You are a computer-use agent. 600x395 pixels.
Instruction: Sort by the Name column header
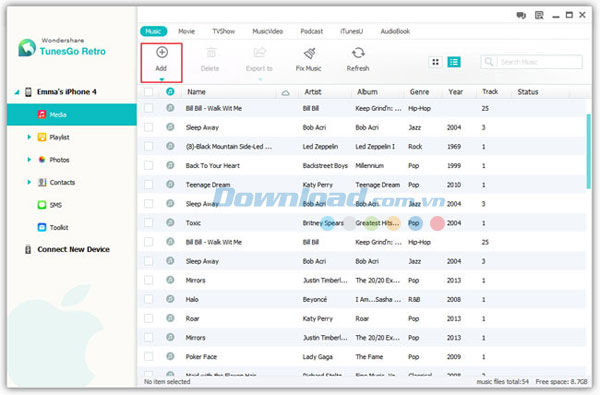point(196,92)
